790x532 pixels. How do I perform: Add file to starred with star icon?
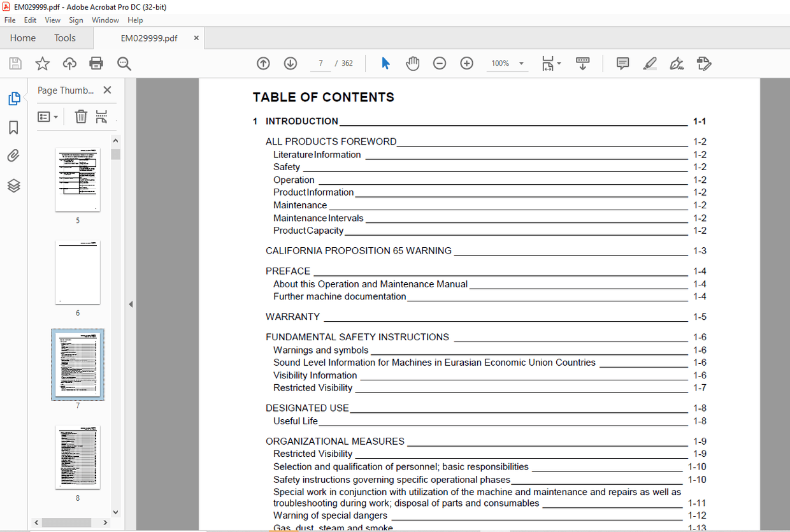(42, 63)
